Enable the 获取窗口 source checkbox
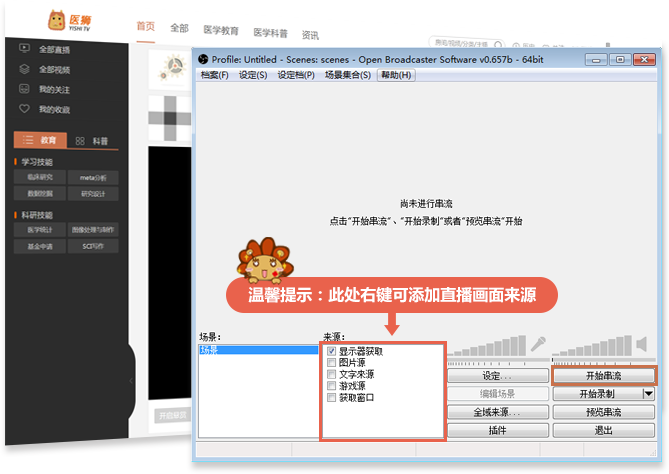The width and height of the screenshot is (669, 474). pyautogui.click(x=332, y=398)
